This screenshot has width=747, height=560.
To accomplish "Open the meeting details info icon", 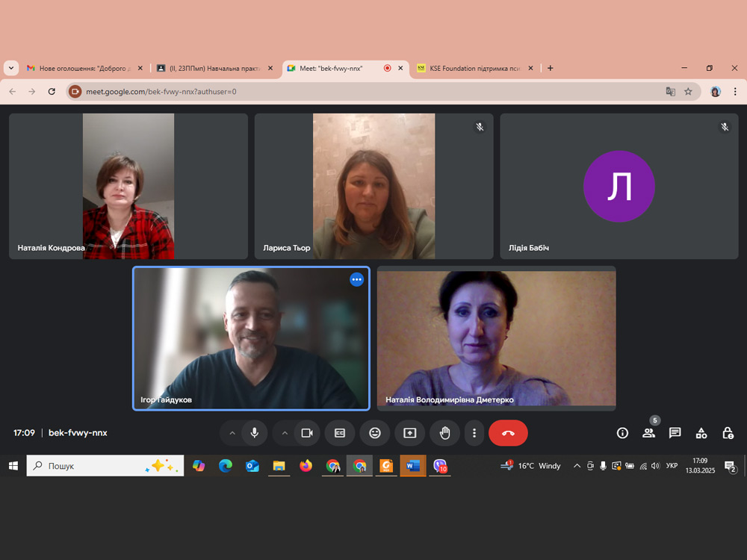I will click(x=622, y=433).
